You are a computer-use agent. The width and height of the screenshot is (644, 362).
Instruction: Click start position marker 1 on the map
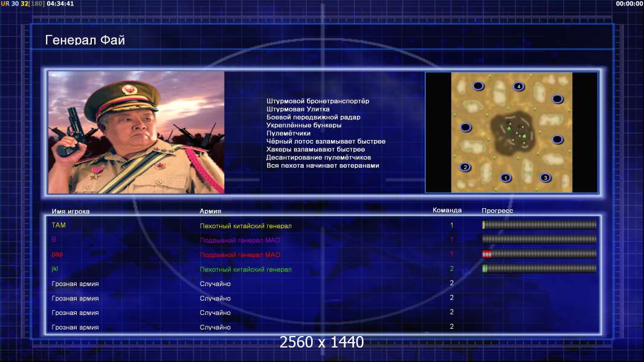point(506,178)
